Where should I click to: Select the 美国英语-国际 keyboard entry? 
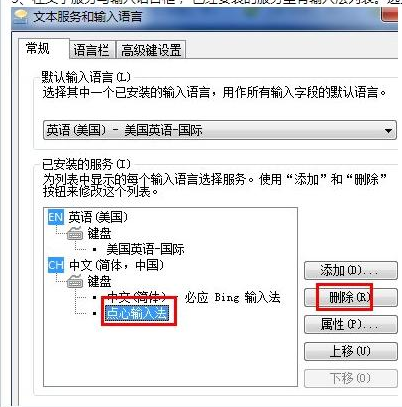(x=145, y=249)
